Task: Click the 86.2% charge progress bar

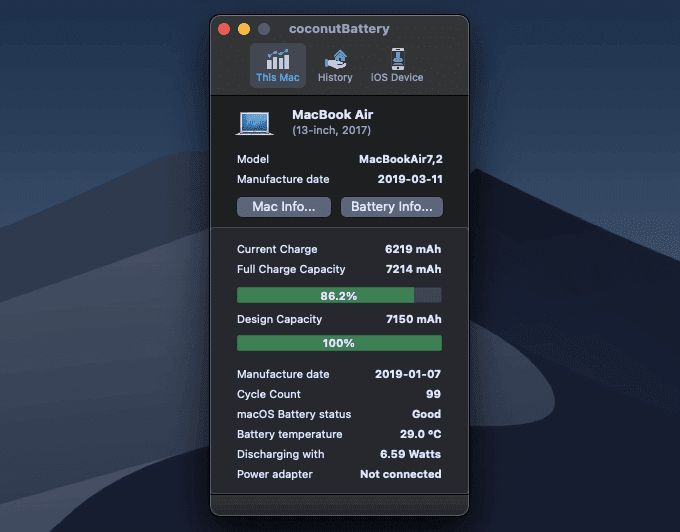Action: 339,296
